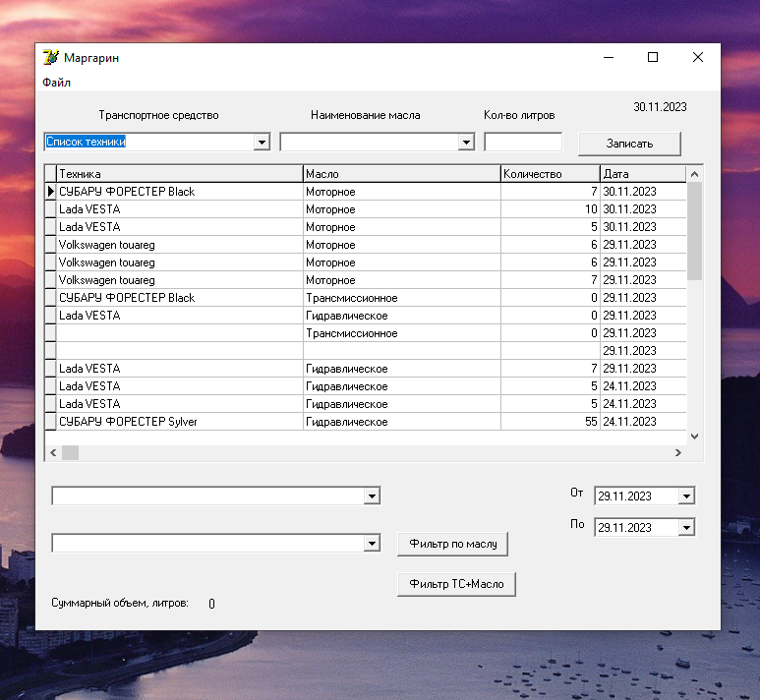The width and height of the screenshot is (760, 700).
Task: Click the down arrow of the vertical scrollbar
Action: [x=694, y=437]
